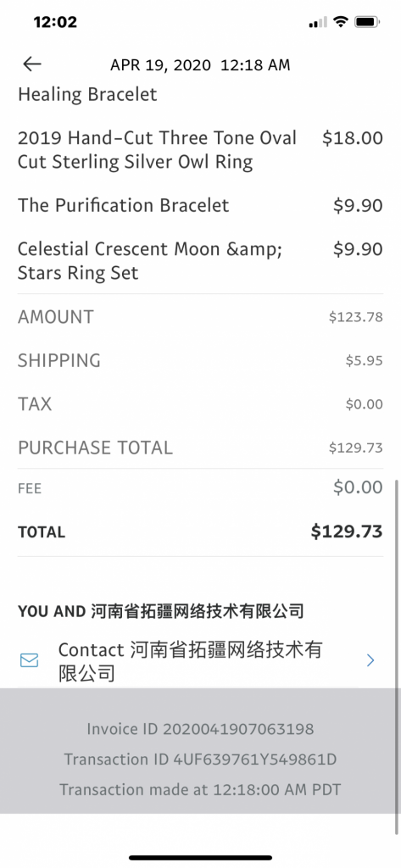Tap the SHIPPING $5.95 row
Image resolution: width=401 pixels, height=868 pixels.
200,360
